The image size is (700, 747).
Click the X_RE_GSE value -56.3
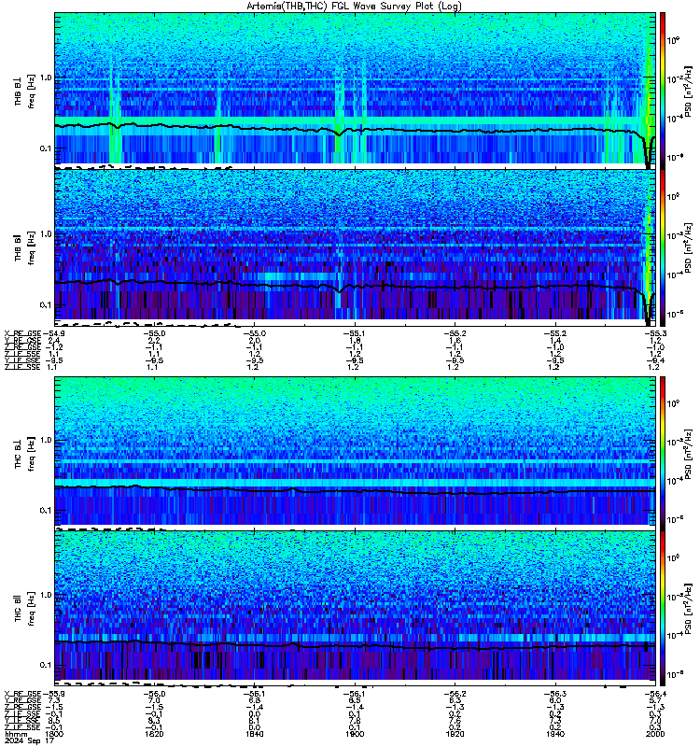[x=555, y=694]
